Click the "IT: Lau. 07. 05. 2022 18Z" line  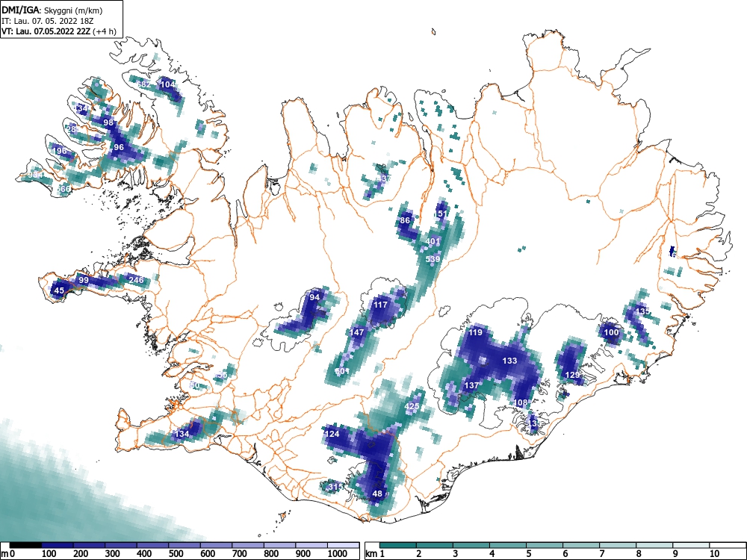click(46, 21)
